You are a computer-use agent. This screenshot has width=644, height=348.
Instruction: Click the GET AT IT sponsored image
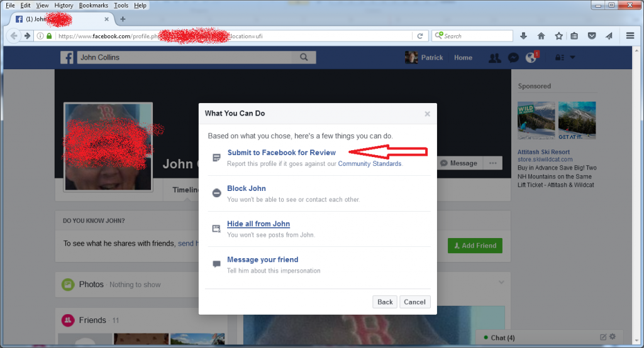[x=577, y=121]
